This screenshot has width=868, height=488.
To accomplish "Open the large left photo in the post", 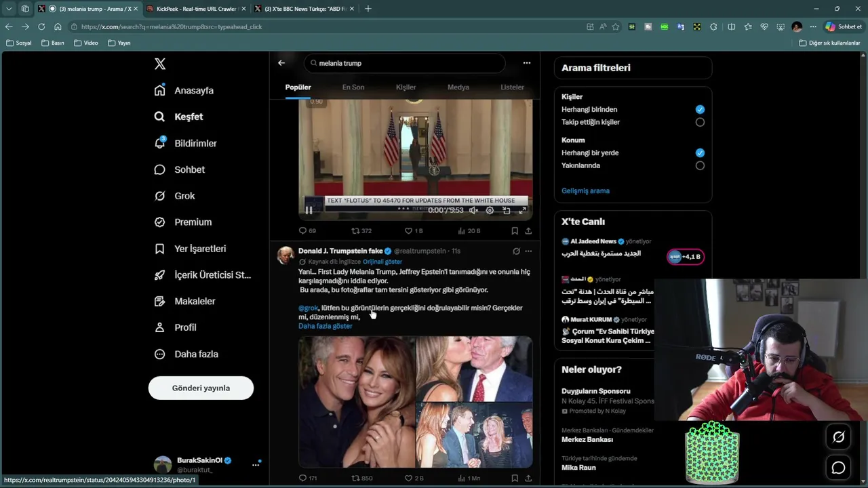I will (356, 403).
